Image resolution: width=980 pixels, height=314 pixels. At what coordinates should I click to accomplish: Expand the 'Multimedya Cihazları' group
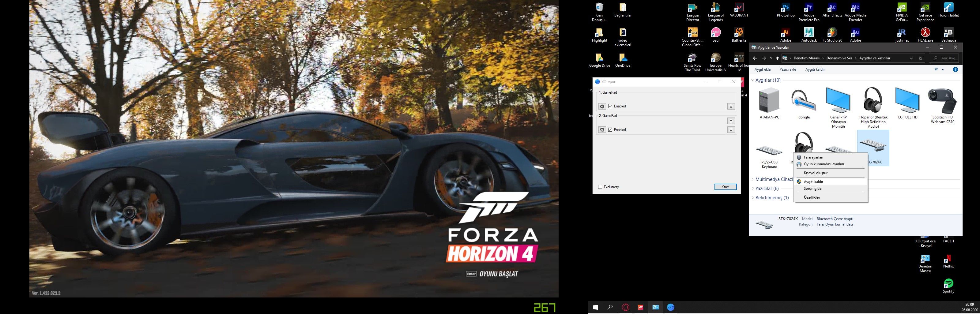[x=752, y=179]
